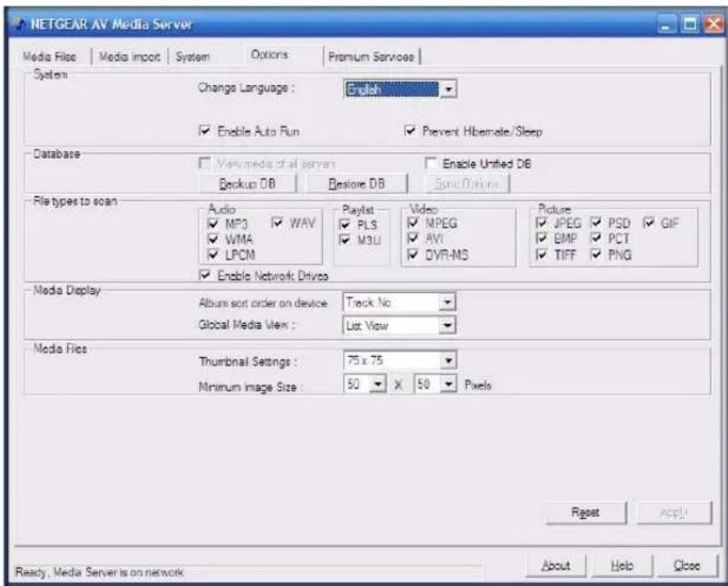728x586 pixels.
Task: Uncheck the JPEG picture type
Action: (540, 223)
